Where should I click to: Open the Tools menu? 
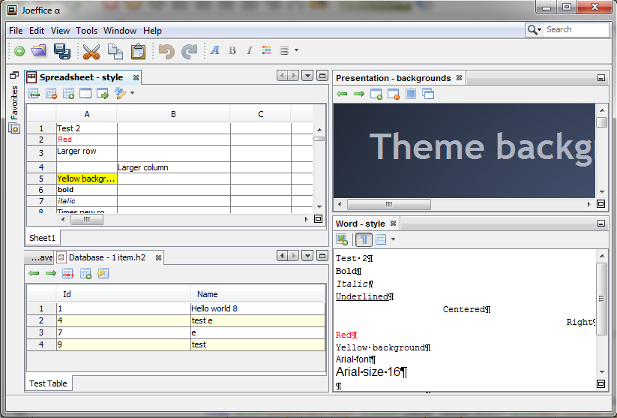click(x=87, y=30)
